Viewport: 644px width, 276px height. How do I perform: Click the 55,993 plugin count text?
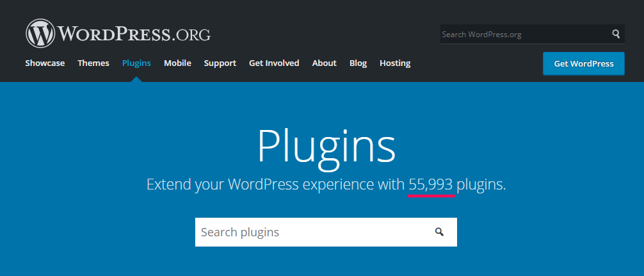[x=430, y=185]
